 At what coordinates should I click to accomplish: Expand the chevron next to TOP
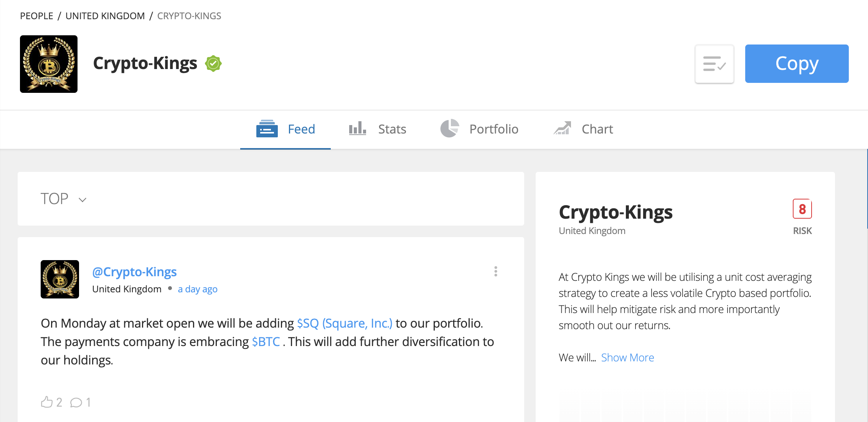(x=83, y=200)
